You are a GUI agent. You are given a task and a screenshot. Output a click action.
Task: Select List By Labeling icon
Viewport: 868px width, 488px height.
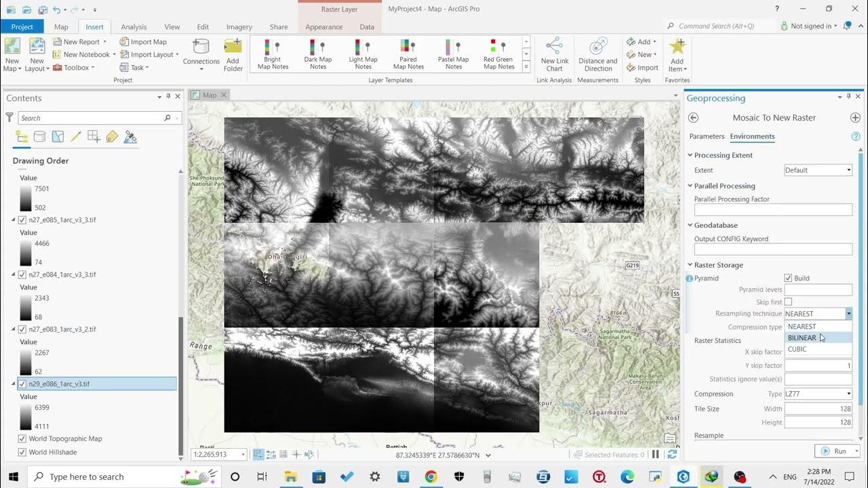(x=112, y=137)
